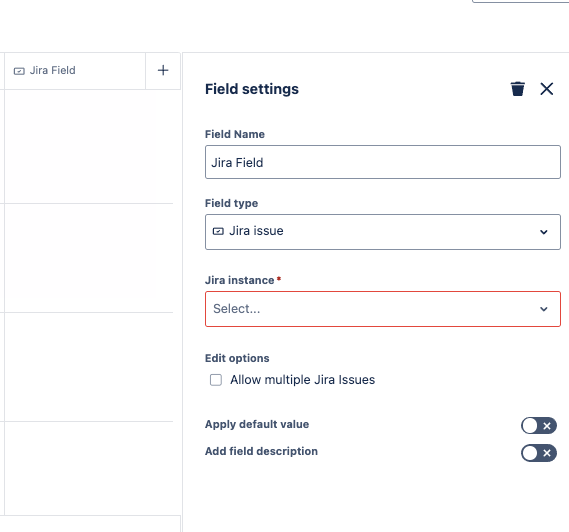Click the Field type dropdown chevron
The image size is (569, 532).
(x=543, y=232)
